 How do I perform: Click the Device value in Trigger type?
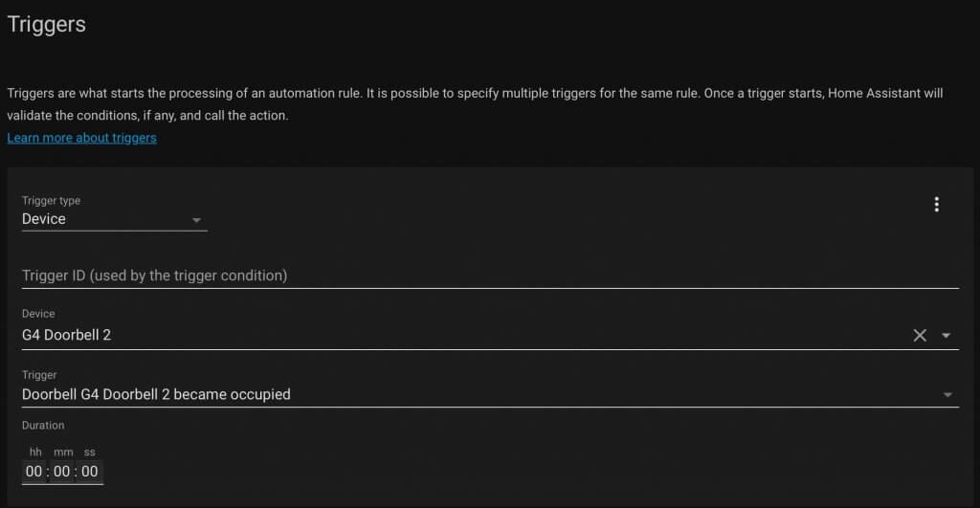click(x=44, y=219)
